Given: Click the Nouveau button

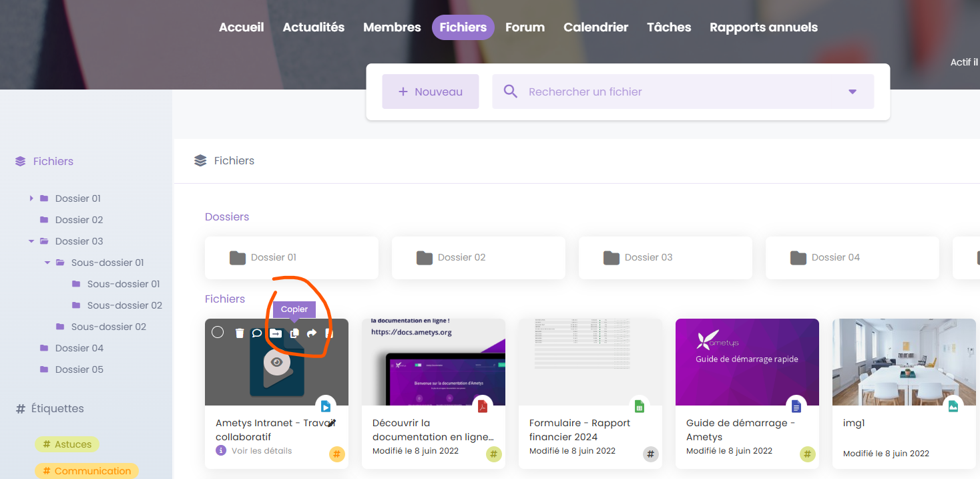Looking at the screenshot, I should (431, 92).
